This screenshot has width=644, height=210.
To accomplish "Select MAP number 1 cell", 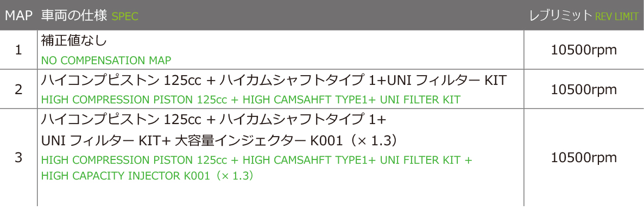I will click(x=18, y=50).
